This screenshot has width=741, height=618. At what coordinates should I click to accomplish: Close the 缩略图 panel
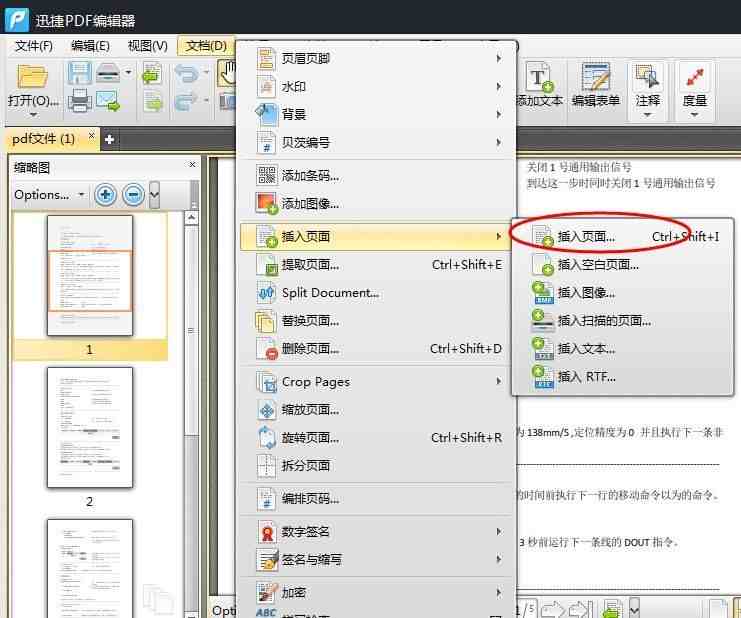[192, 164]
